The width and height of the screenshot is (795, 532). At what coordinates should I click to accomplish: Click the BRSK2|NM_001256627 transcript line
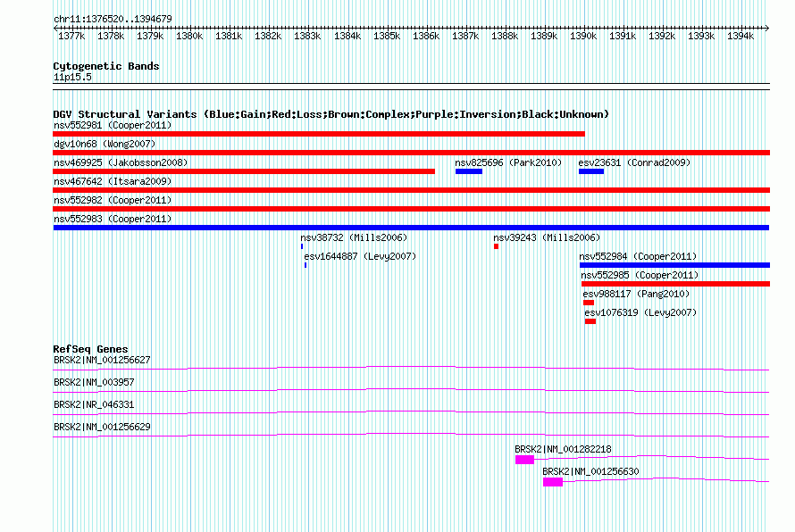point(411,368)
